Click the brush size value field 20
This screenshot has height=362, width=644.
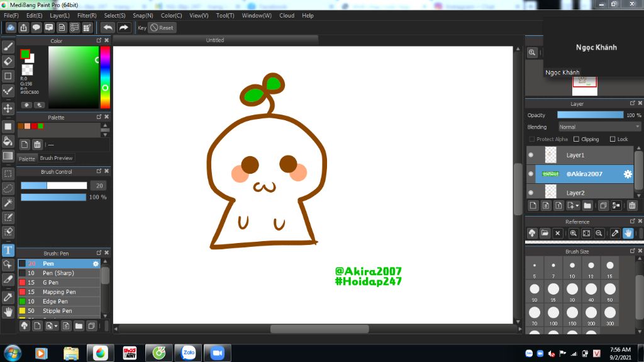click(99, 186)
